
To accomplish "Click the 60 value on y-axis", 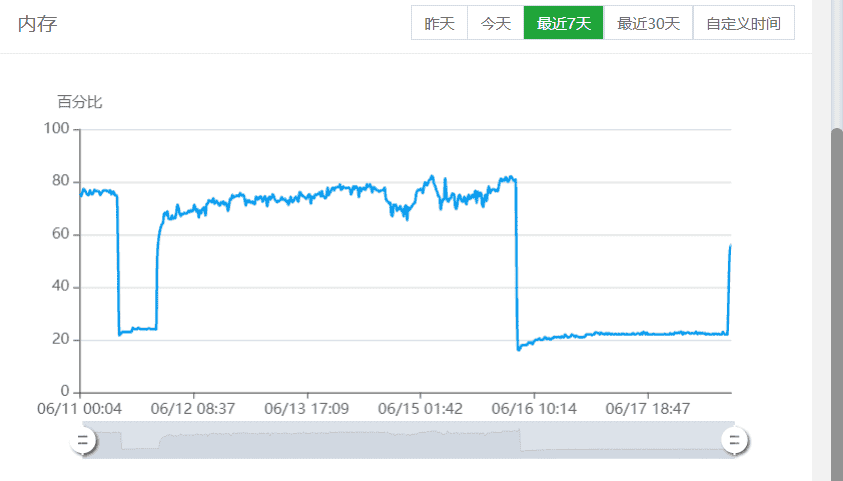I will (60, 234).
